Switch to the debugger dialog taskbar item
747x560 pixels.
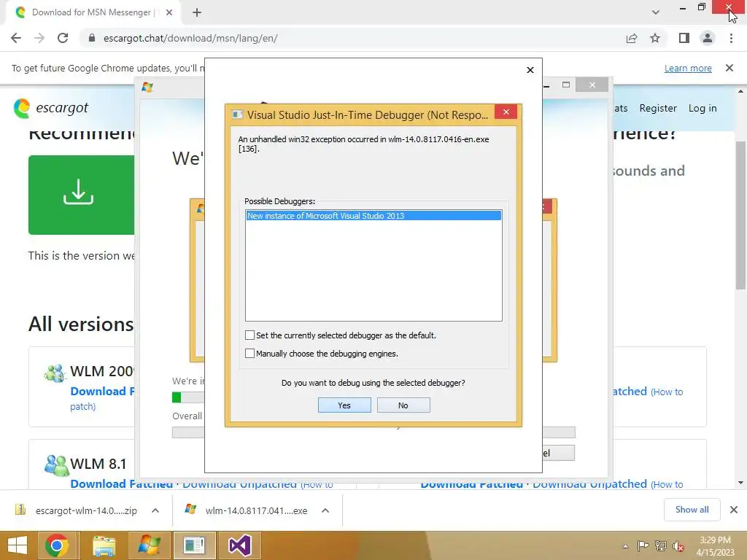click(x=194, y=545)
